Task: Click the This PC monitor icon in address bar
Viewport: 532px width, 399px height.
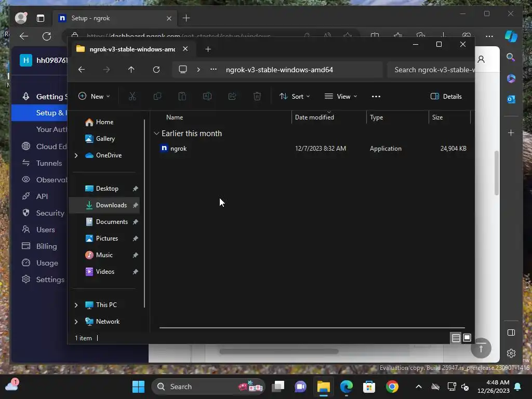Action: click(183, 70)
